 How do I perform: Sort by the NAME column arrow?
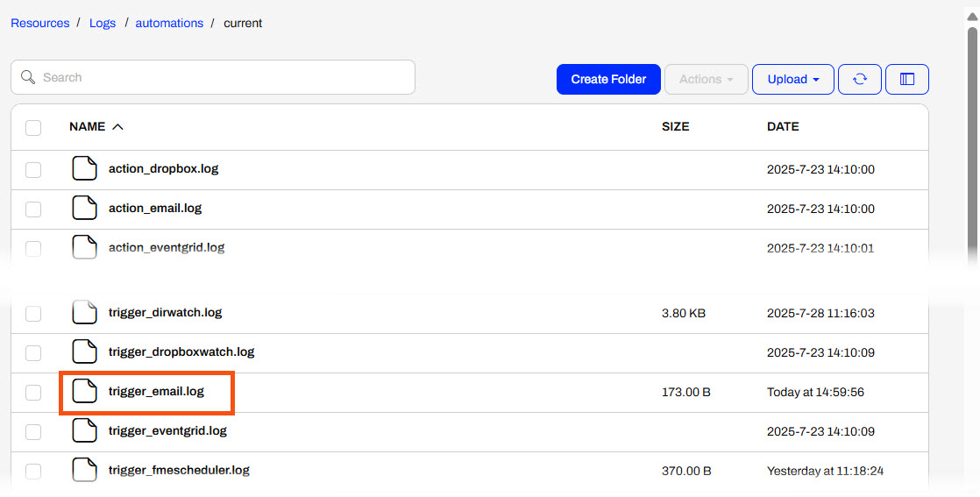click(117, 127)
